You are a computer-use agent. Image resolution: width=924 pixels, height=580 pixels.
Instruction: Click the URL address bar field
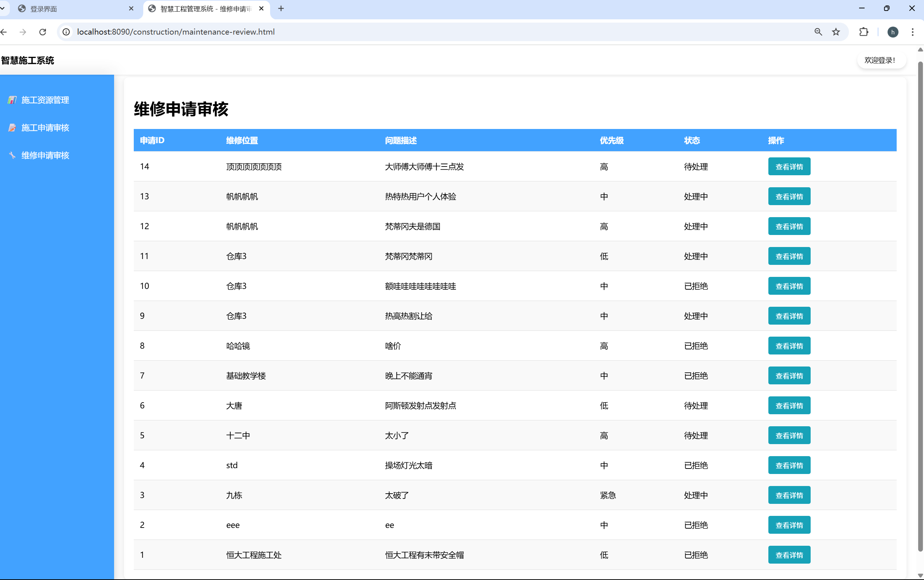click(422, 32)
